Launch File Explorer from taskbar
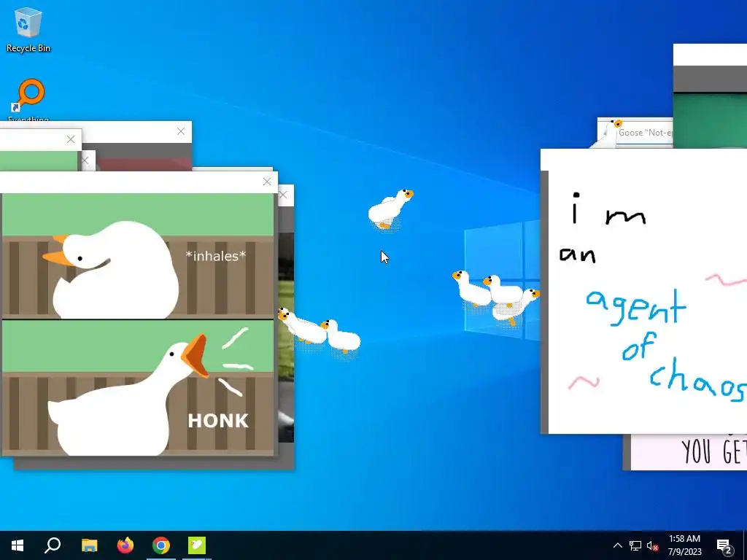 click(89, 545)
